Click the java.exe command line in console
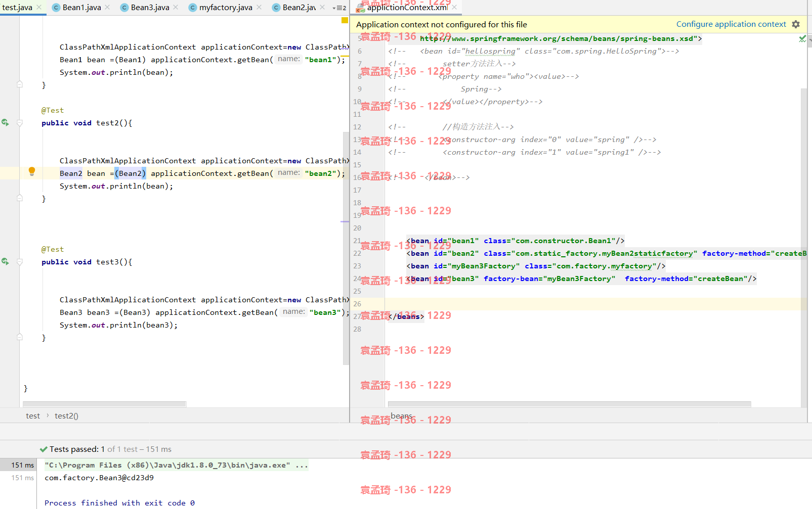Screen dimensions: 812x509 [176, 465]
